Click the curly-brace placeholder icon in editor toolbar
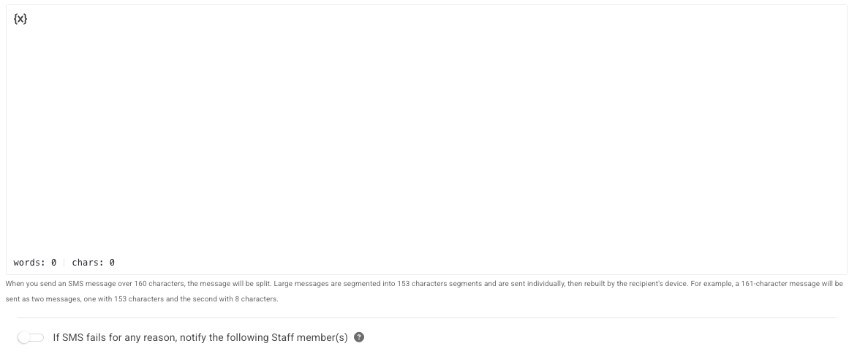The image size is (868, 357). tap(20, 19)
